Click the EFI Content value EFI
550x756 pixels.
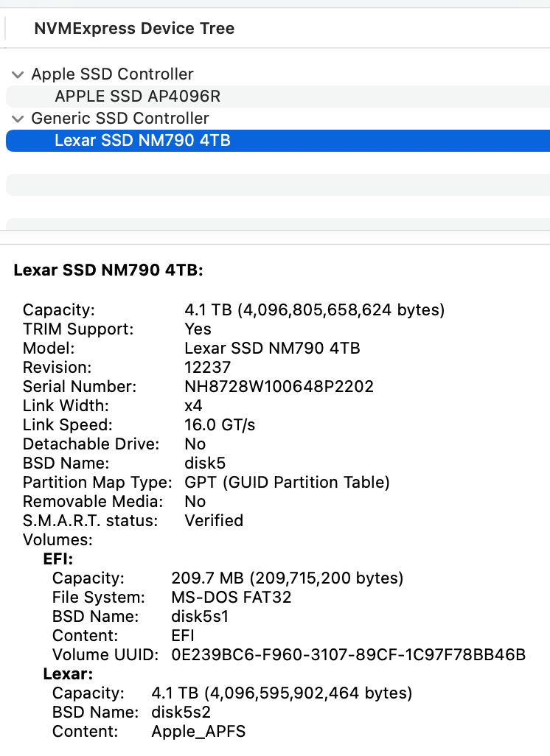pyautogui.click(x=183, y=635)
